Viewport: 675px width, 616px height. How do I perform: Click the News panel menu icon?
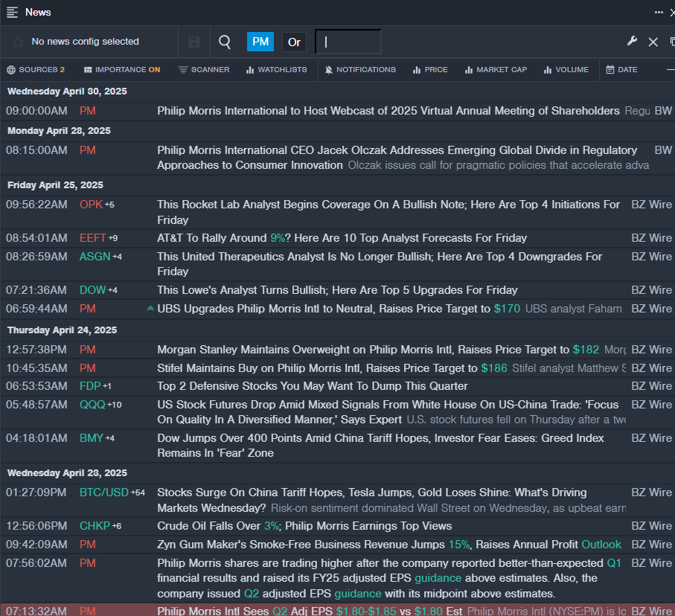tap(12, 13)
